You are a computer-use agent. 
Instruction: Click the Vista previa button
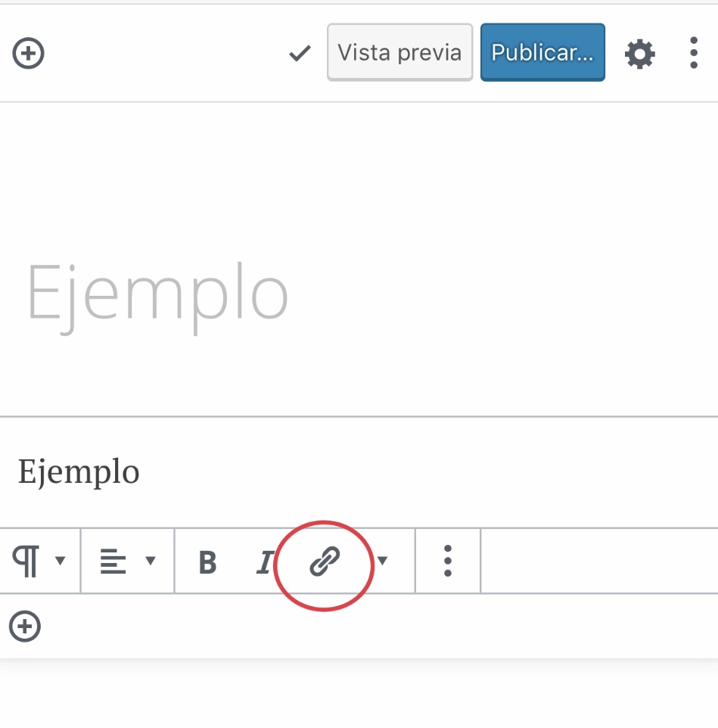coord(399,52)
